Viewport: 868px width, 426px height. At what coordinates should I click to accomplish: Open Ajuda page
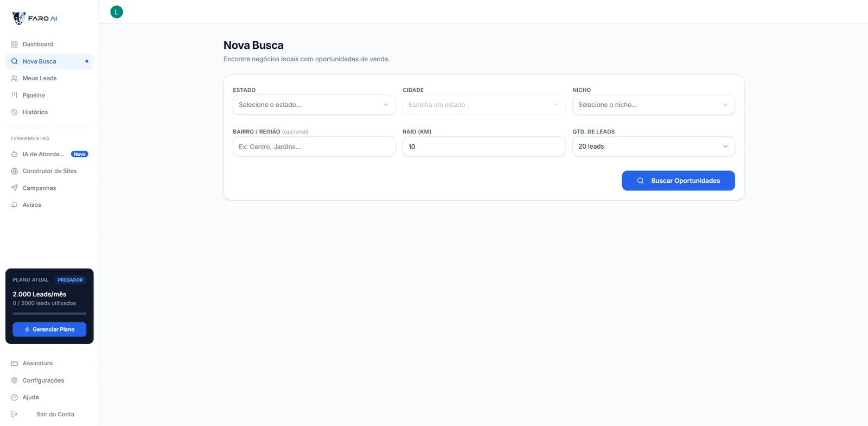[x=49, y=397]
